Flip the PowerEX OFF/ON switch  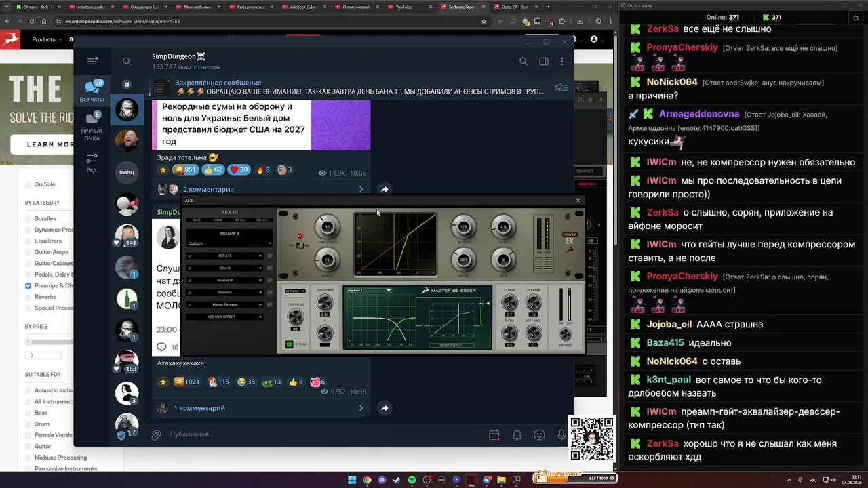[300, 245]
